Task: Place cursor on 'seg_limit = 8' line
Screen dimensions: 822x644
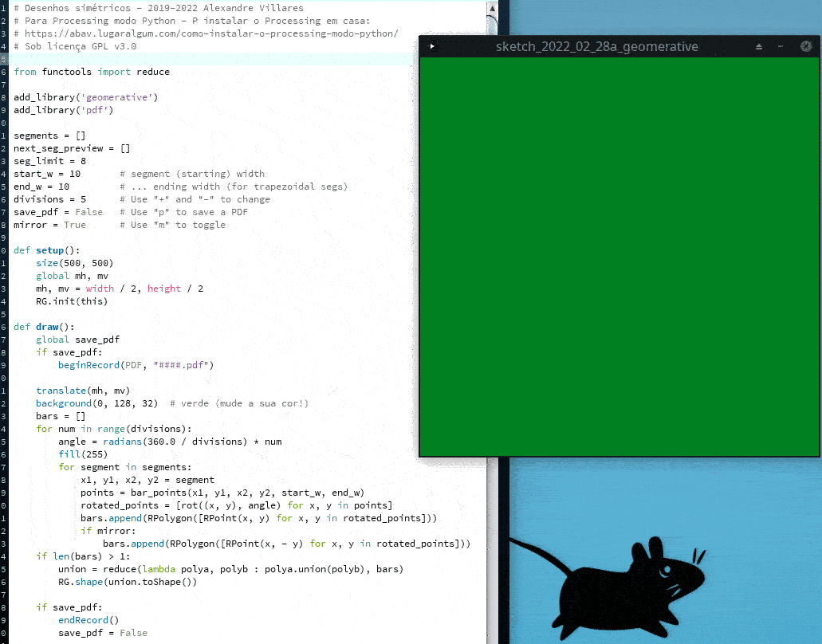Action: 49,161
